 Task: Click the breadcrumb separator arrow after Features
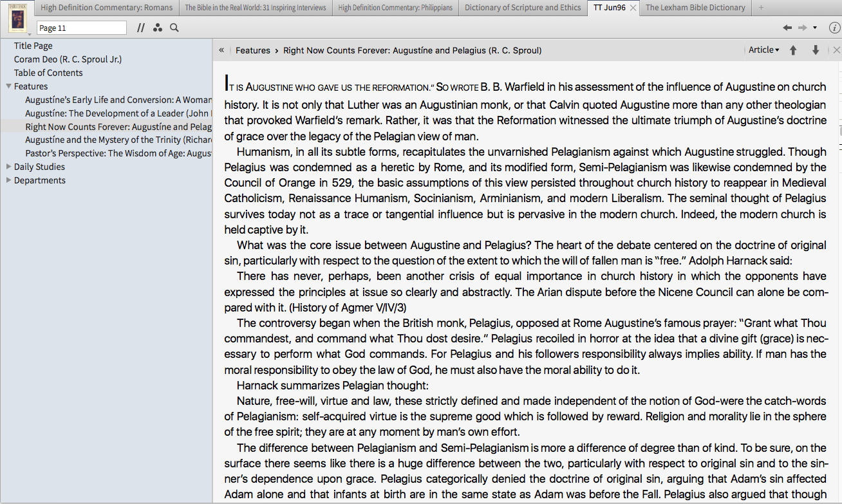pyautogui.click(x=277, y=50)
